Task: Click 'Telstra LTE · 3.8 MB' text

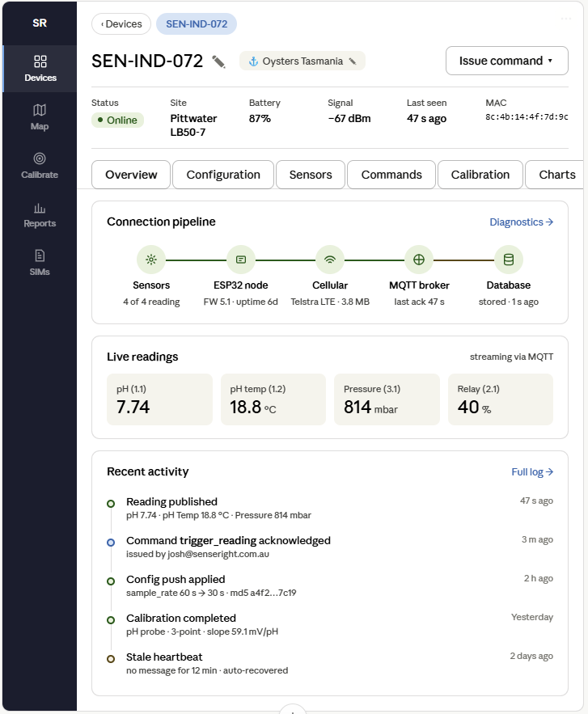Action: pos(330,302)
